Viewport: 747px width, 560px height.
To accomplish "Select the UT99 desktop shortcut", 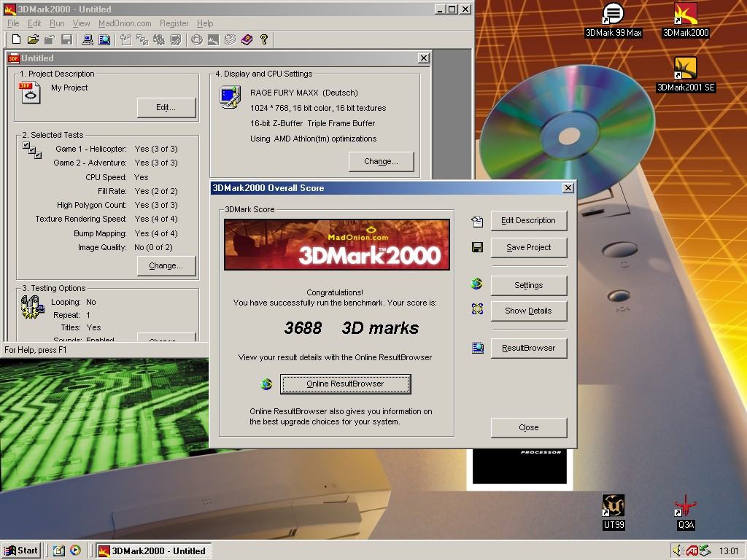I will click(613, 513).
